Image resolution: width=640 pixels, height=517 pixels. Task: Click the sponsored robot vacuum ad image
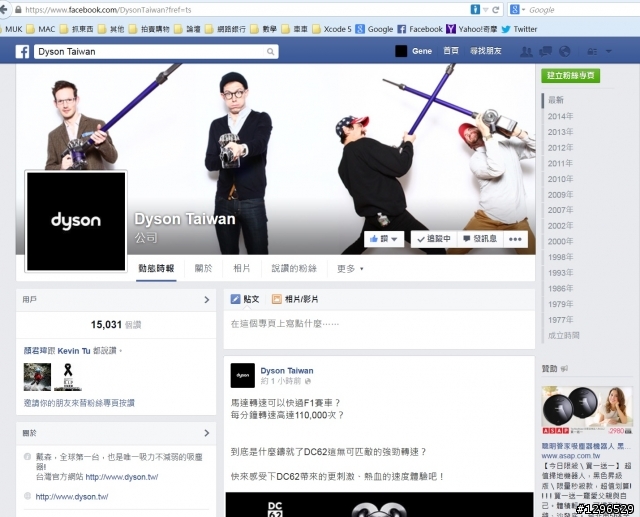coord(587,410)
